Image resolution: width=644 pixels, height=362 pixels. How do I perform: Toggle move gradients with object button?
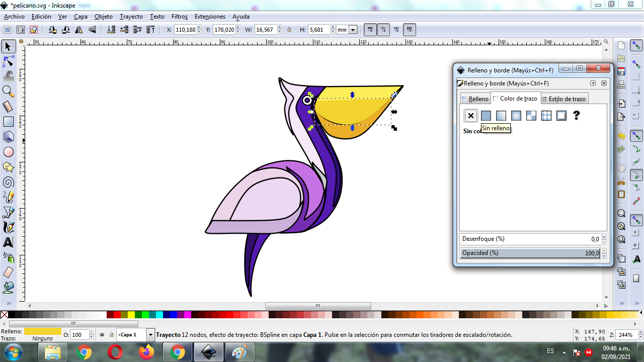click(396, 30)
